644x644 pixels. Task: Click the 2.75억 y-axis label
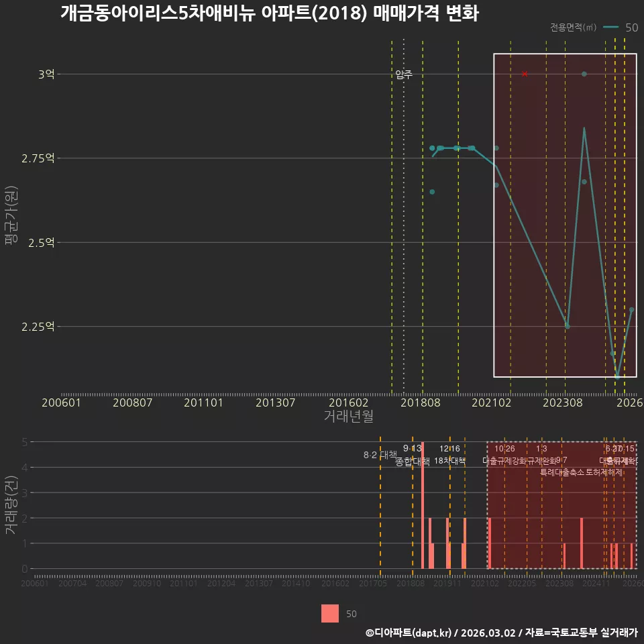click(x=38, y=158)
